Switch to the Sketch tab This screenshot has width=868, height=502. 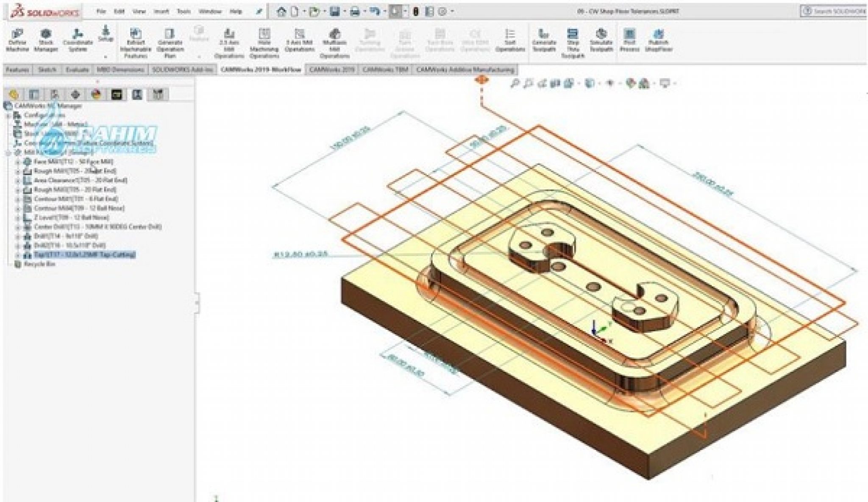click(x=47, y=70)
